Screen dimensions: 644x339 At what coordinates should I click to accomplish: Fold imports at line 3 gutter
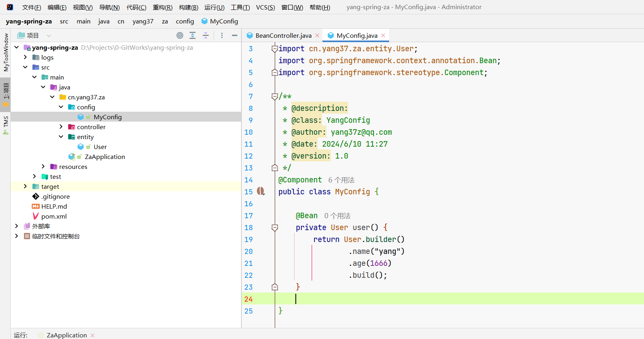tap(274, 48)
